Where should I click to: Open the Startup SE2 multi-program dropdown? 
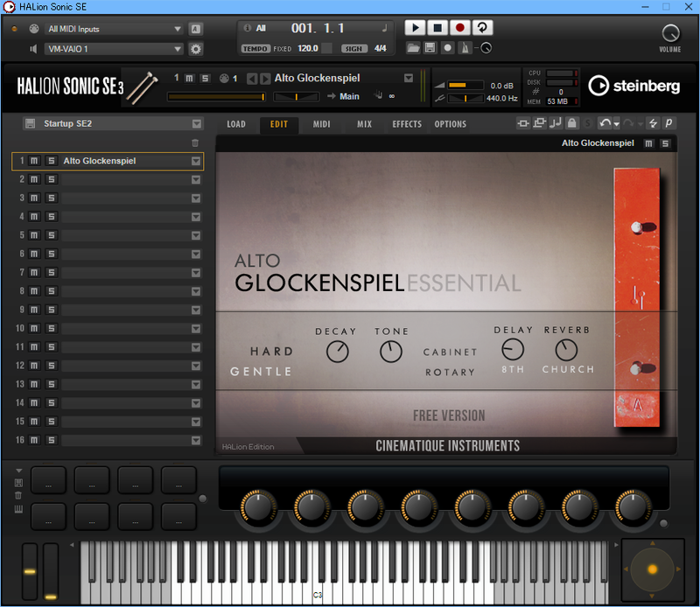tap(197, 123)
